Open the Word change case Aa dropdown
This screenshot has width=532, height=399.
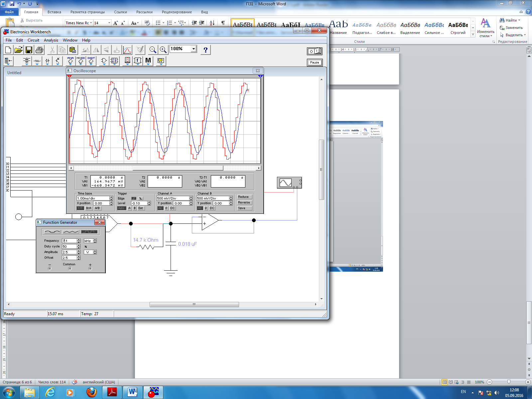pos(135,23)
